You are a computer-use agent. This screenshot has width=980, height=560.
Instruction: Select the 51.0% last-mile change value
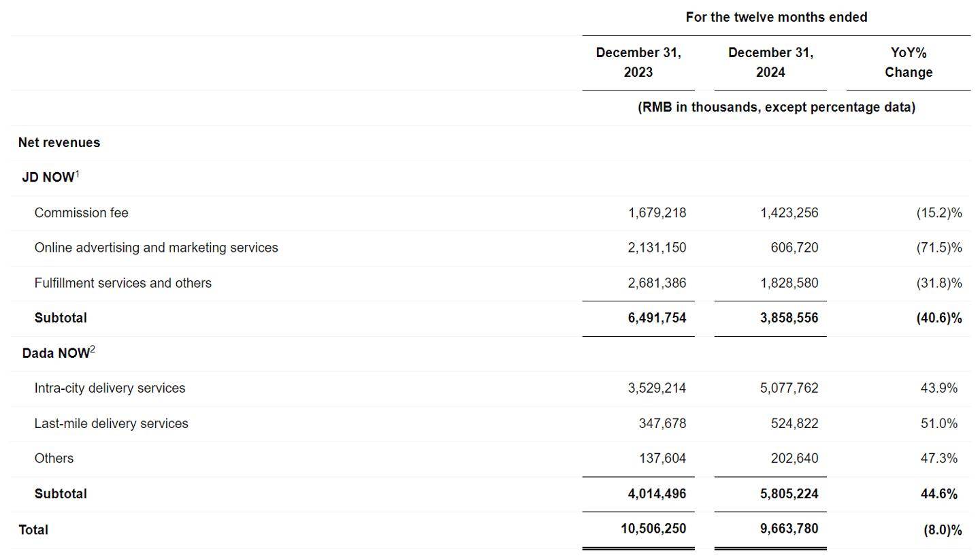[938, 423]
